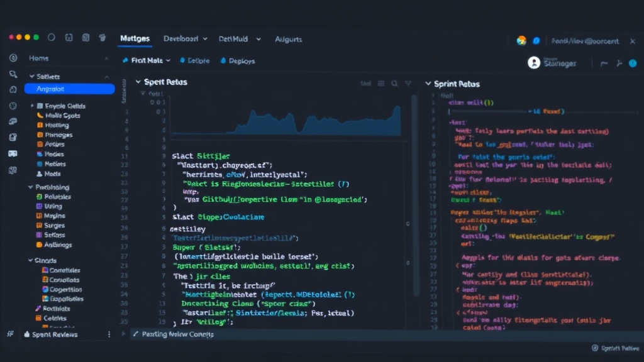Collapse the left Speit Retus panel chevron
644x362 pixels.
click(138, 82)
